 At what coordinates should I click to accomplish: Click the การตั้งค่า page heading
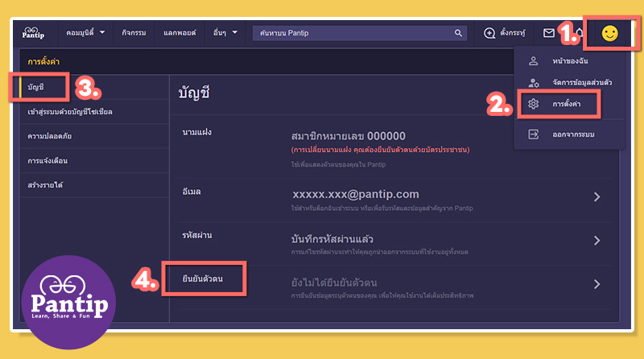click(x=43, y=62)
